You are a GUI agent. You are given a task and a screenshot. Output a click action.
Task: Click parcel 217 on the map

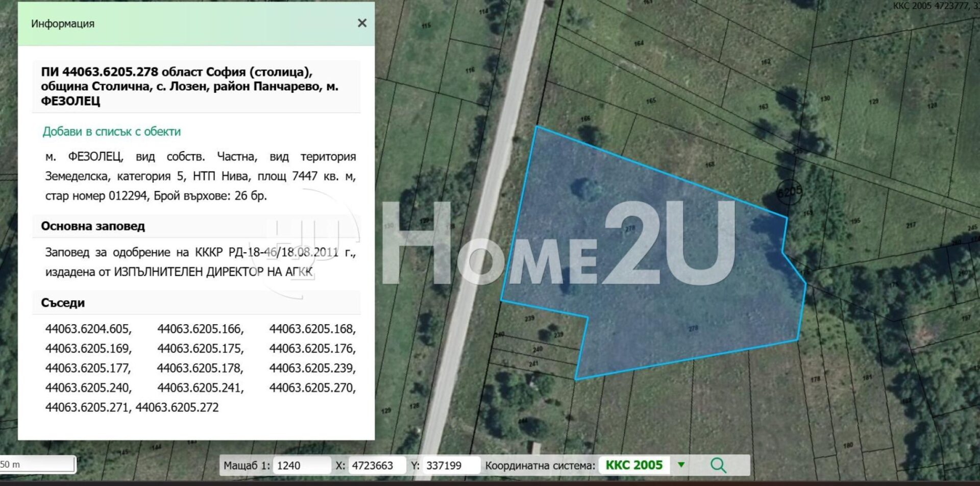[x=911, y=225]
